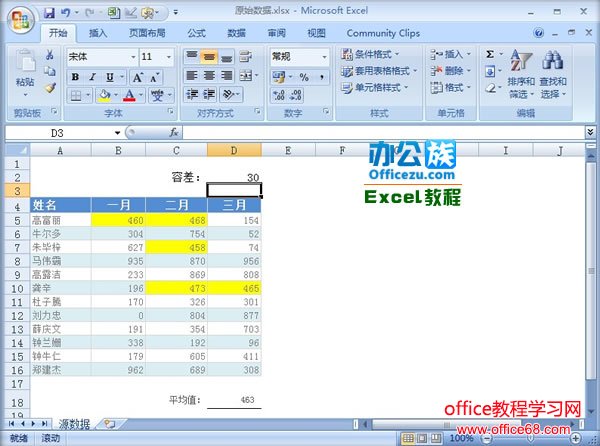Viewport: 600px width, 446px height.
Task: Expand the formula bar
Action: click(590, 132)
